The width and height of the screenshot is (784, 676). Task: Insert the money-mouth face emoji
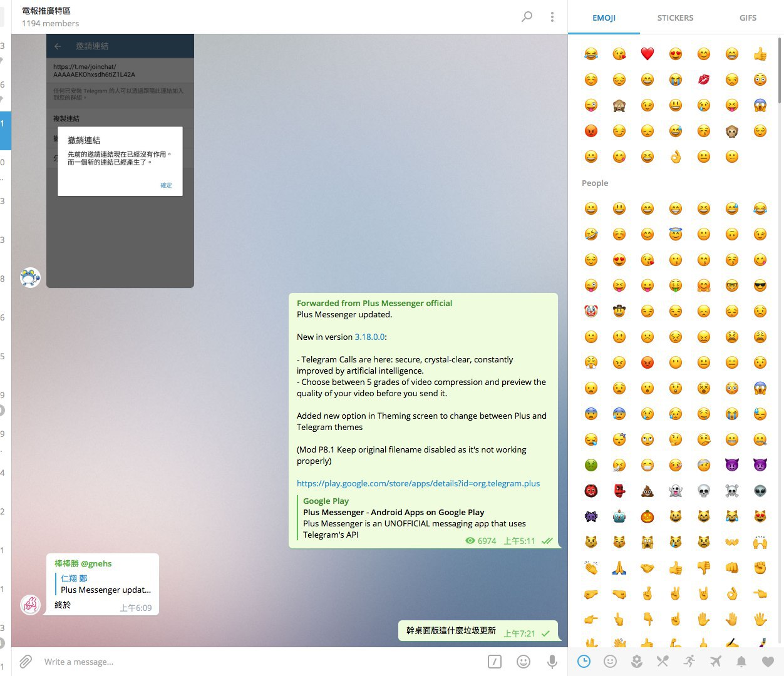click(676, 285)
